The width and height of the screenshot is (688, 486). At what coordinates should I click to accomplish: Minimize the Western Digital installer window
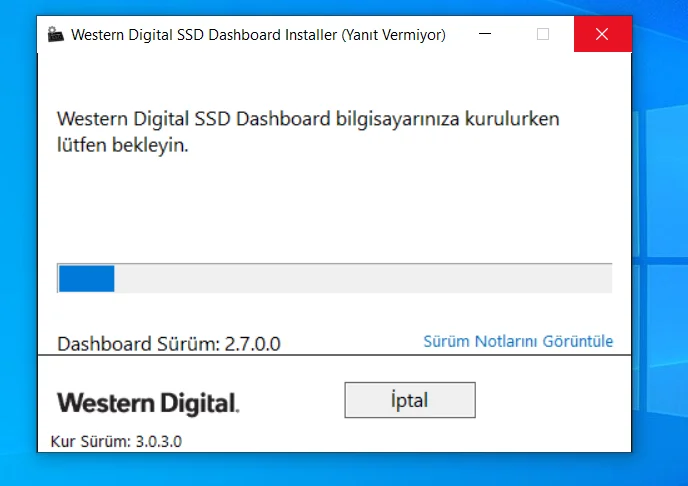(x=485, y=34)
